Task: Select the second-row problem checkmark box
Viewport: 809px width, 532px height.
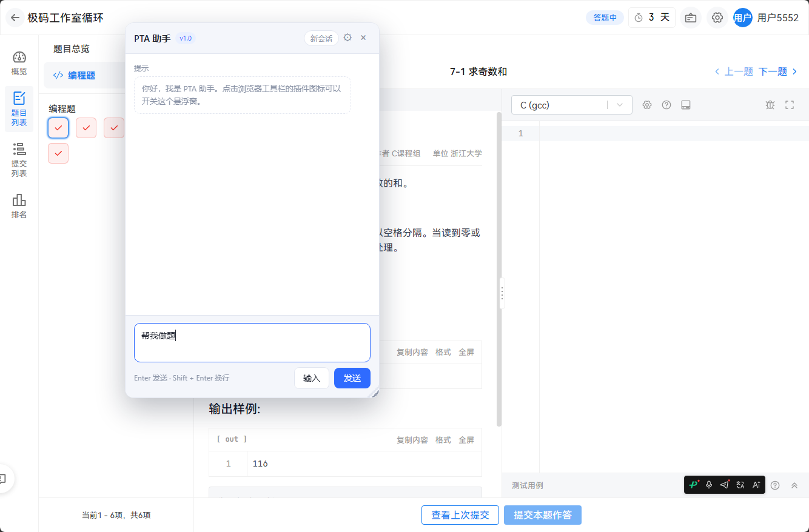Action: pos(58,153)
